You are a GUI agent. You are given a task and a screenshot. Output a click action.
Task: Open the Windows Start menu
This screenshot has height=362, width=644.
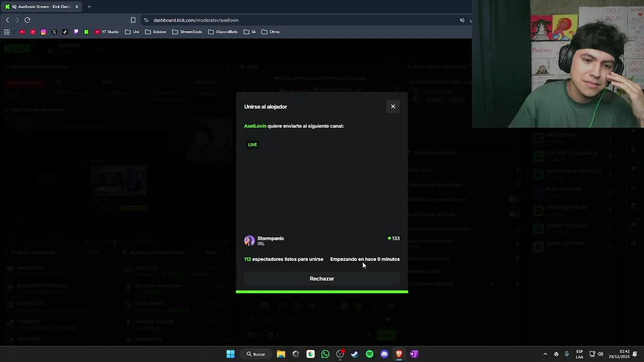[x=230, y=354]
